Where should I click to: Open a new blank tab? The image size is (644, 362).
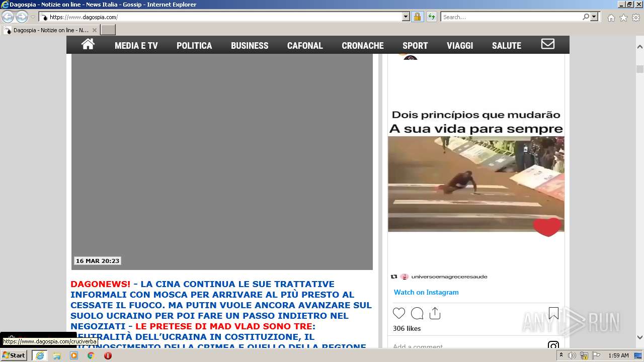[x=108, y=30]
